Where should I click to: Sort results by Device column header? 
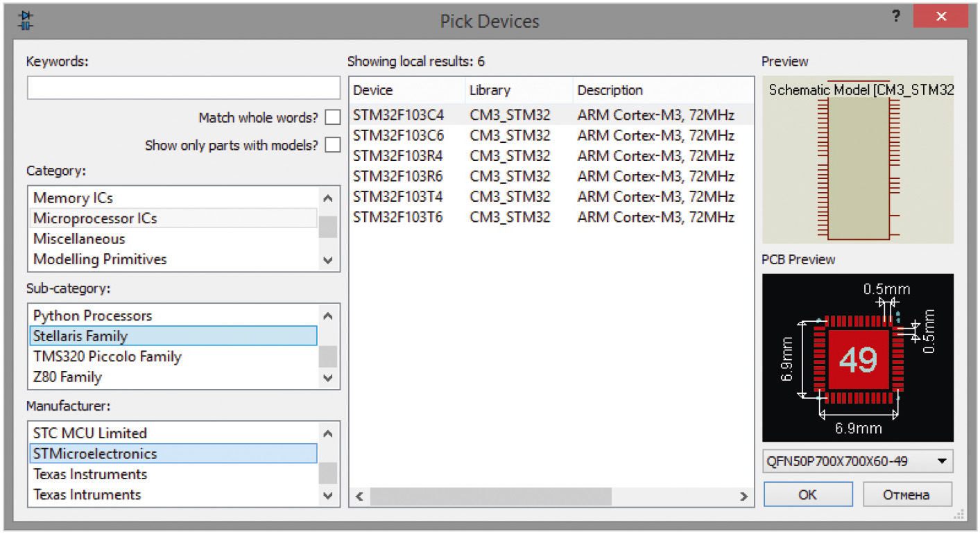coord(407,90)
